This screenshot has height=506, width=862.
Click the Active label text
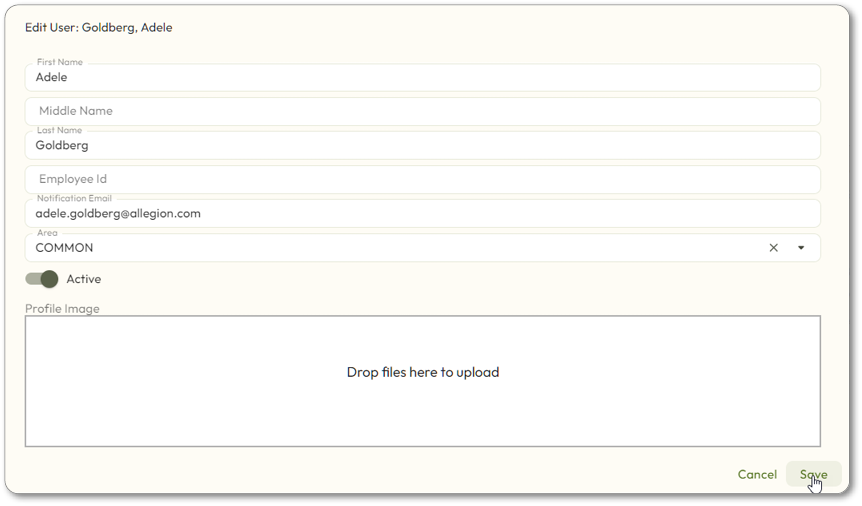point(84,279)
